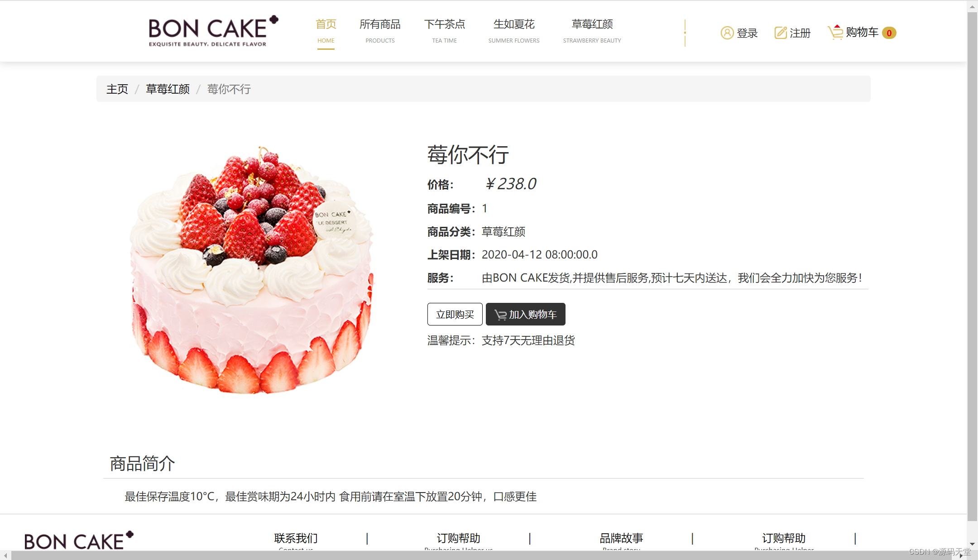978x560 pixels.
Task: Click the vertical scrollbar down arrow
Action: [x=972, y=544]
